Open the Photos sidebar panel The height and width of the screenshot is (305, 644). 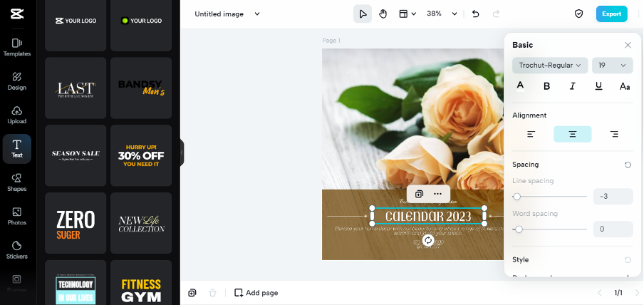click(17, 216)
